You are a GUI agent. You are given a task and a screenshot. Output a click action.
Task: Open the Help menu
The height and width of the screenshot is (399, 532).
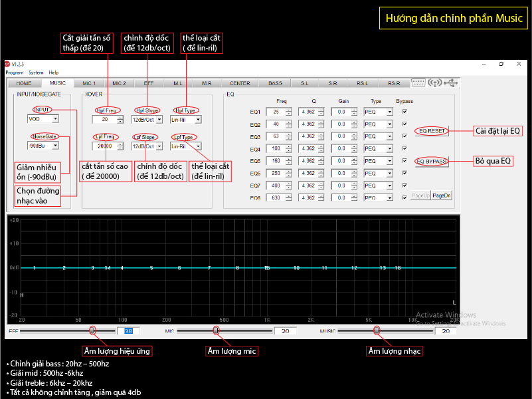pyautogui.click(x=54, y=72)
